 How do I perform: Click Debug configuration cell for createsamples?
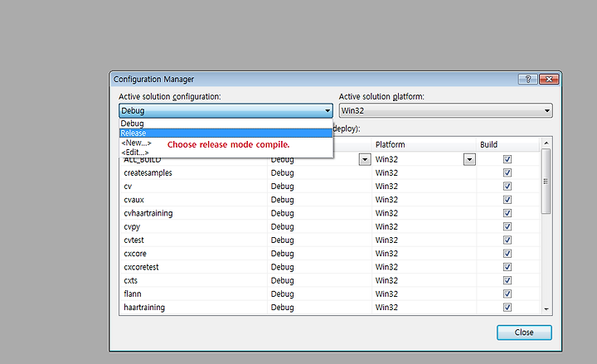point(319,172)
